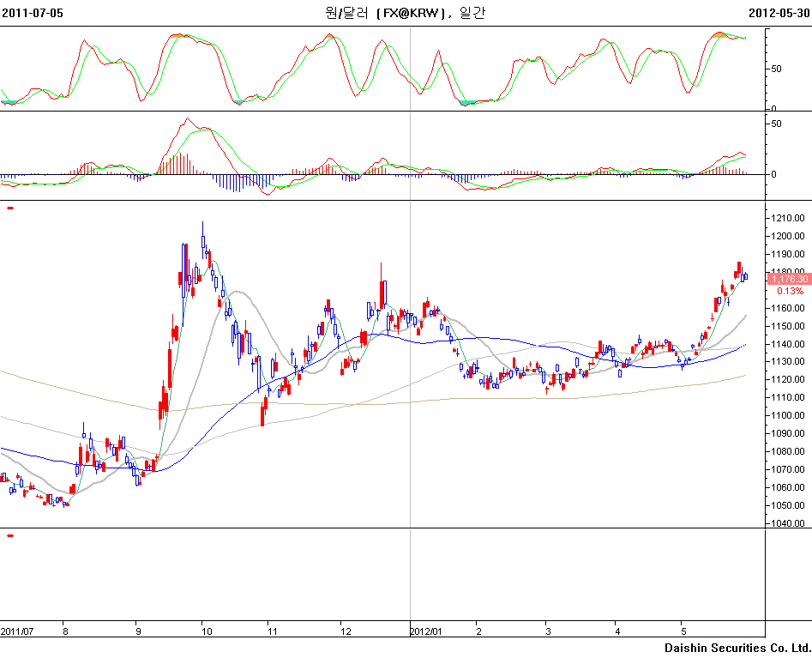
Task: Open the Daishin Securities Co. Ltd. credit
Action: pos(737,648)
